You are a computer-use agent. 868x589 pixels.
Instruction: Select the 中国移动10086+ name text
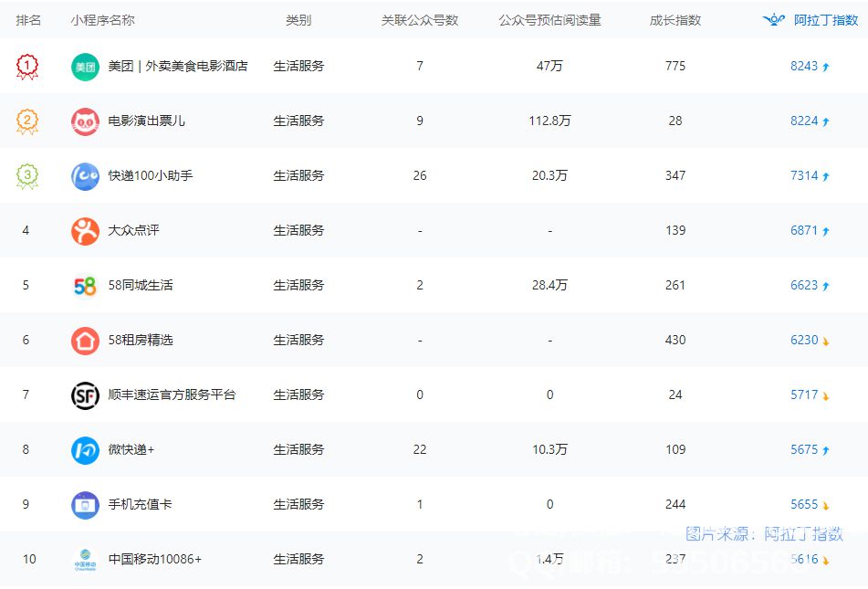pos(155,559)
